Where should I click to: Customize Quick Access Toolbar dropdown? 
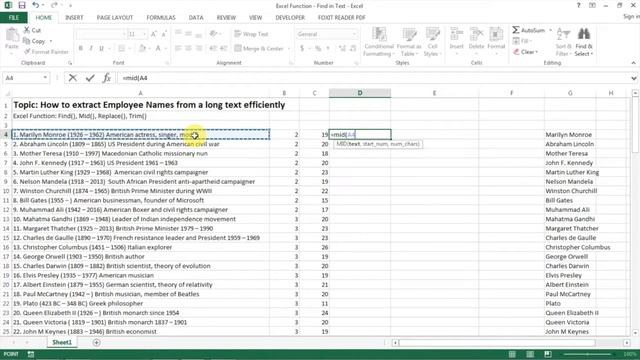pos(70,6)
